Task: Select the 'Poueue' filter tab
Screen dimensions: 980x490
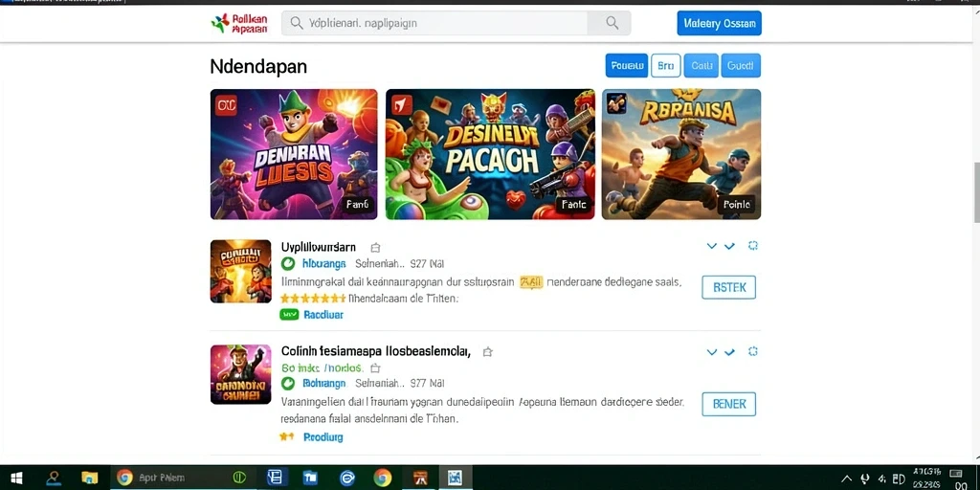Action: (626, 65)
